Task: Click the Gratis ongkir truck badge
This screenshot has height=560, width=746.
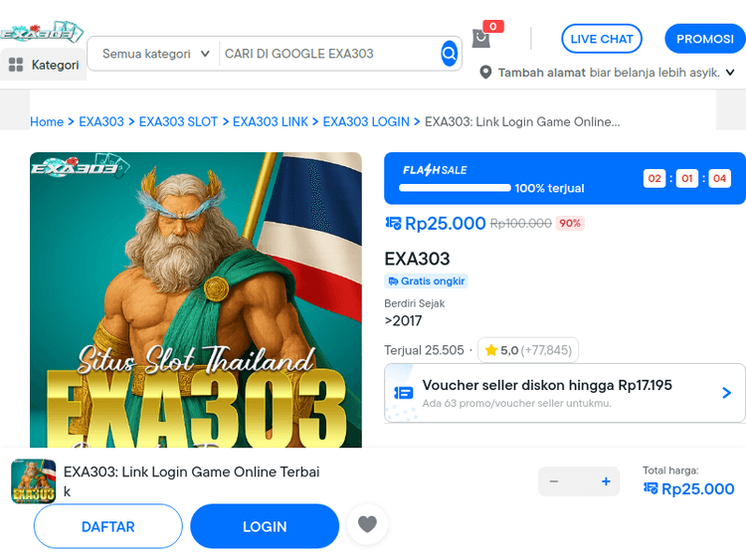Action: tap(427, 281)
